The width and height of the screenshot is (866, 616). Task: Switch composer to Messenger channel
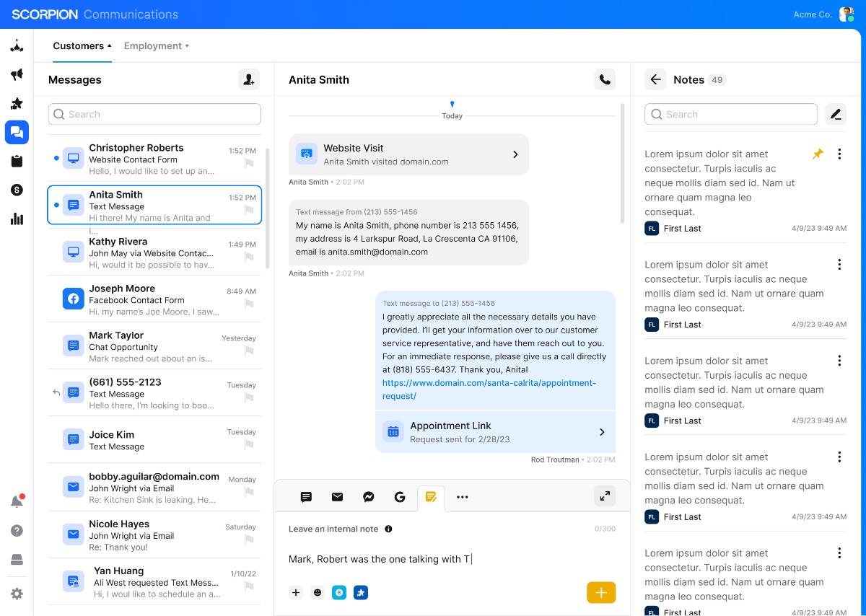coord(368,497)
